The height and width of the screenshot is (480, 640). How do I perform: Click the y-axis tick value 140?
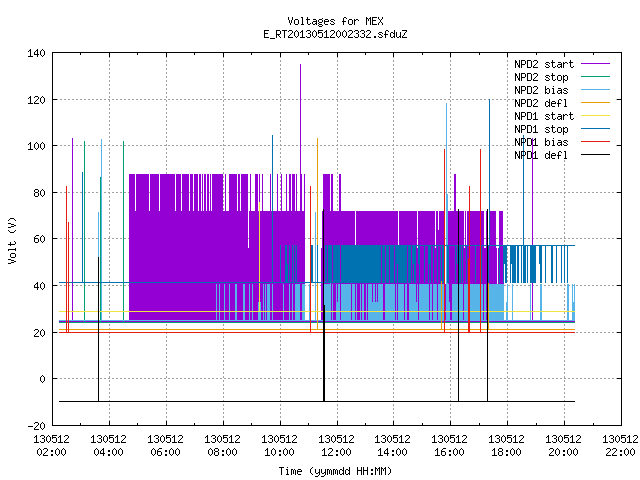36,53
